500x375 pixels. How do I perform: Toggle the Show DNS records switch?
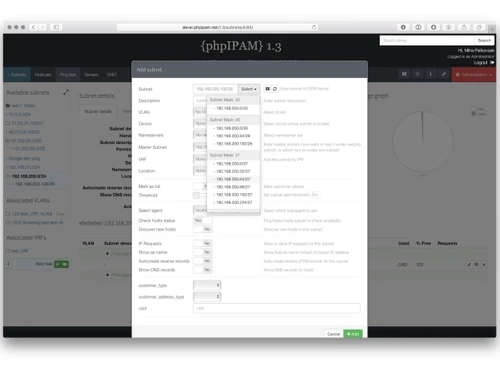pos(203,270)
